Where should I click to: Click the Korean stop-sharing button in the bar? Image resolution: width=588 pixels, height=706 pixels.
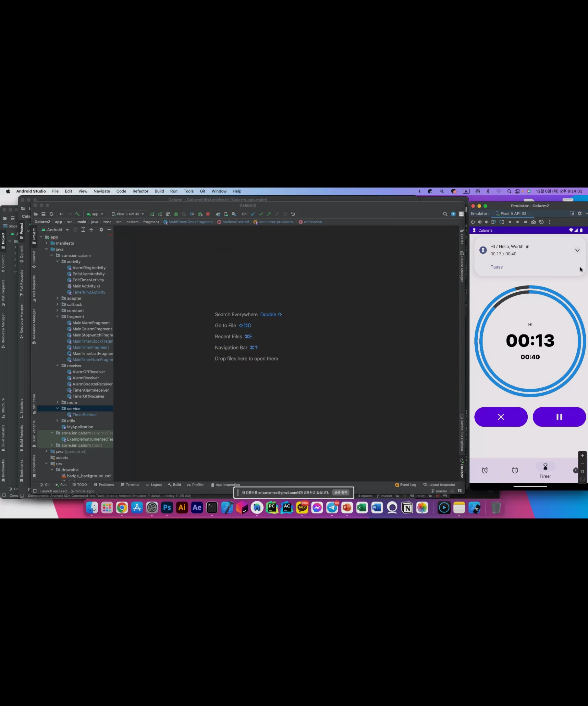point(341,493)
